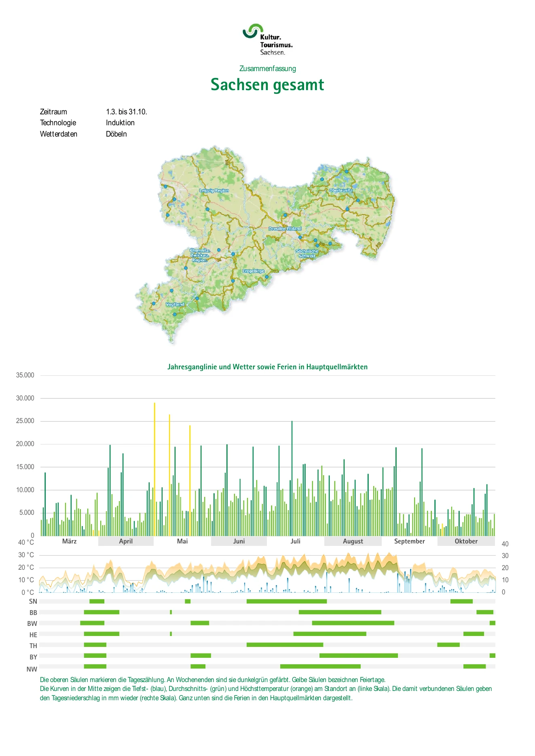
Task: Click the chart title 'Jahresganglinie und Wetter'
Action: click(267, 367)
